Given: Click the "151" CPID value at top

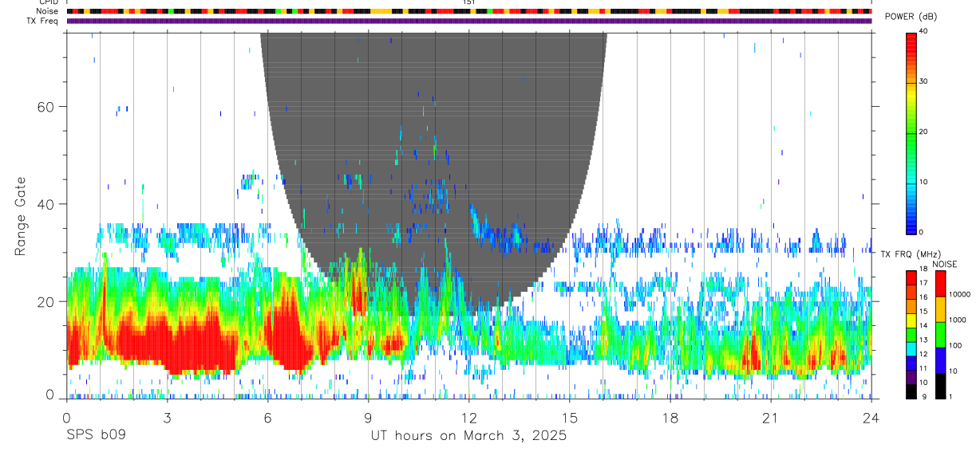Looking at the screenshot, I should (x=468, y=2).
